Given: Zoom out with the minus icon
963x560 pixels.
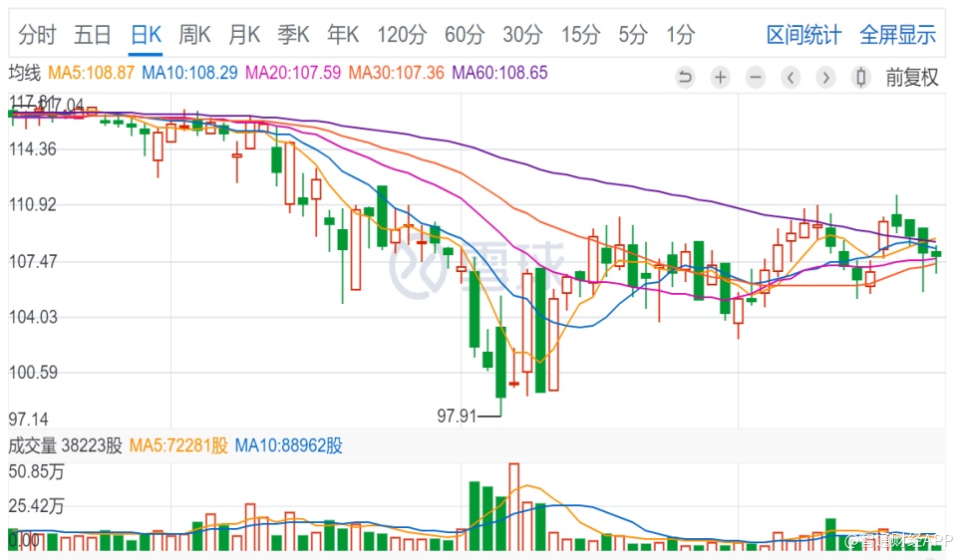Looking at the screenshot, I should (x=756, y=78).
